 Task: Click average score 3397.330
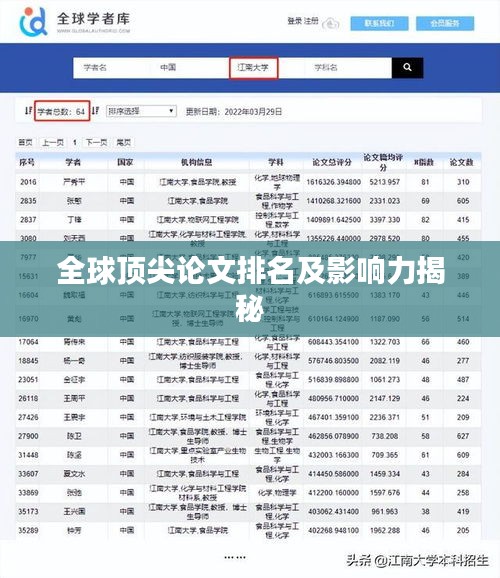coord(385,220)
